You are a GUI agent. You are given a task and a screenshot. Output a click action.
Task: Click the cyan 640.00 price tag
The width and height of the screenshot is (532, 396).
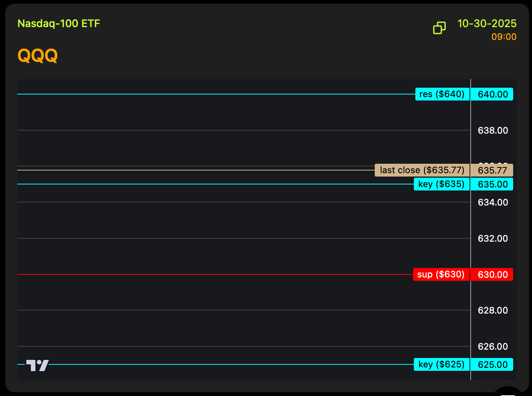click(x=492, y=94)
